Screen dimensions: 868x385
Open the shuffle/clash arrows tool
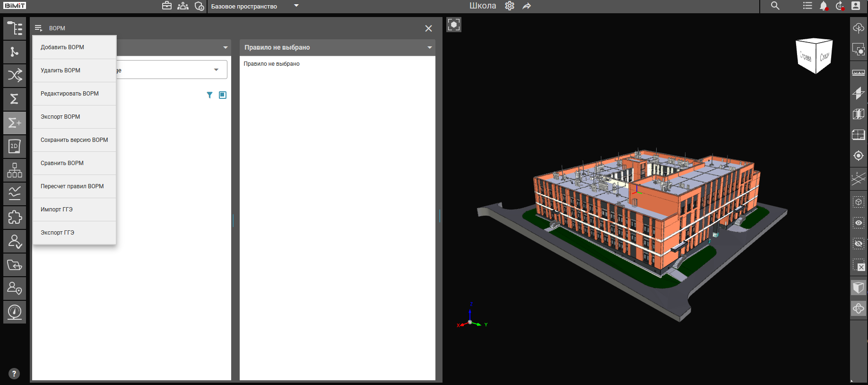15,76
